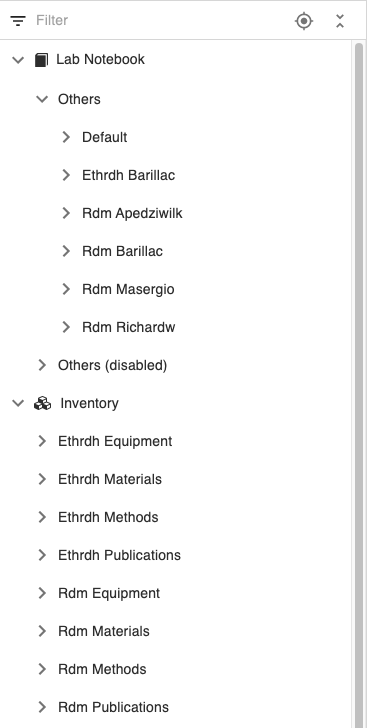The image size is (367, 728).
Task: Select Rdm Methods entry
Action: click(x=102, y=669)
